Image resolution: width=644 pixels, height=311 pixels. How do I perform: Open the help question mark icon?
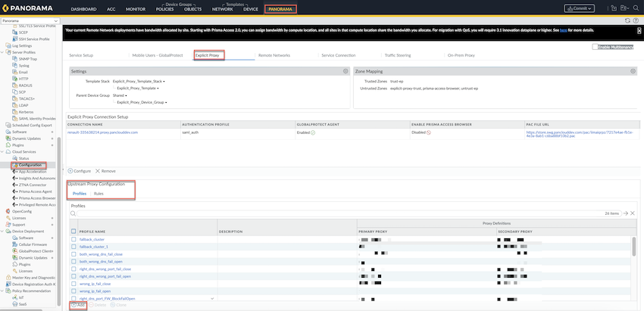(636, 20)
